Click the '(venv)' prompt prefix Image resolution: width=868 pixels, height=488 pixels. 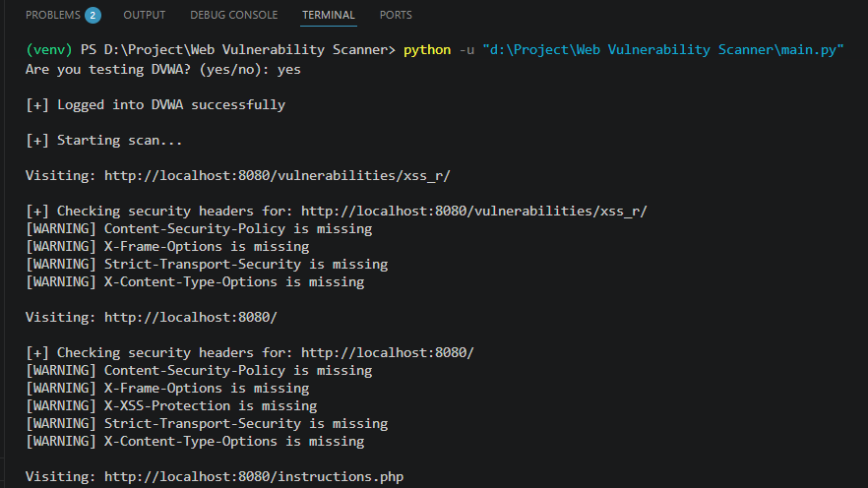pyautogui.click(x=49, y=50)
